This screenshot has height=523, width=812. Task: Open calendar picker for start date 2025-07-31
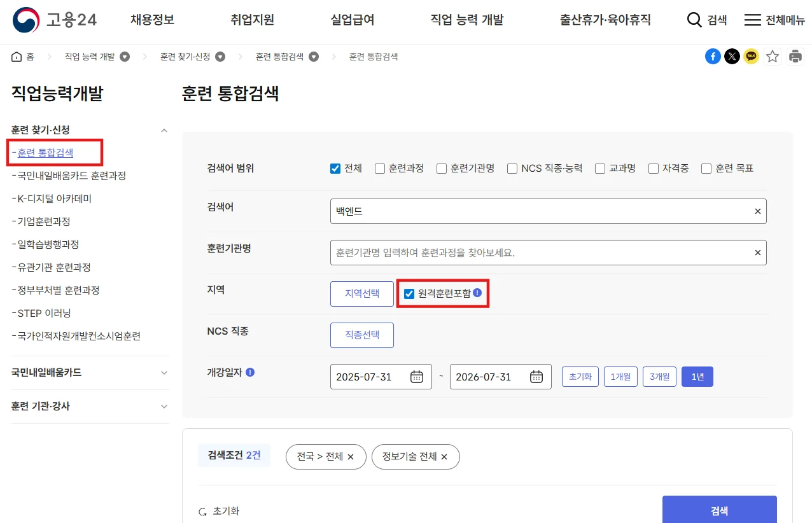click(x=417, y=377)
